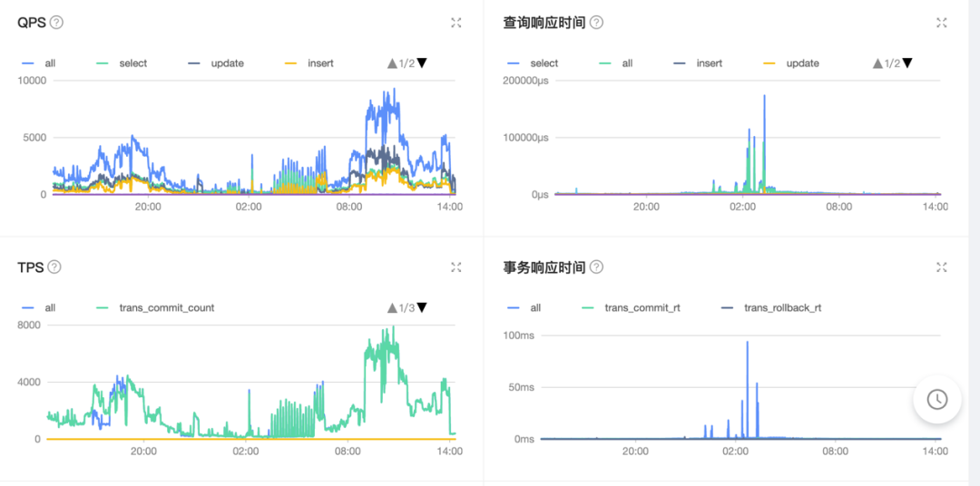The height and width of the screenshot is (486, 980).
Task: Toggle trans_rollback_rt series in 事务响应时间 legend
Action: (x=782, y=308)
